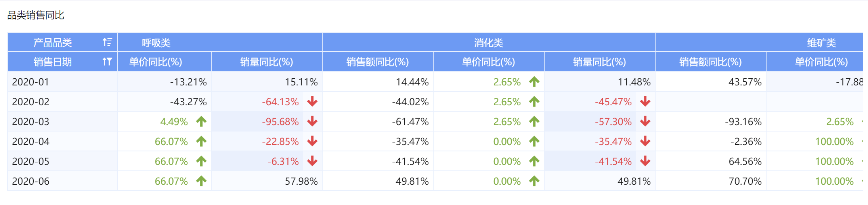Click green up arrow for 2020-01 消化类 单价同比
The image size is (868, 205).
(534, 82)
